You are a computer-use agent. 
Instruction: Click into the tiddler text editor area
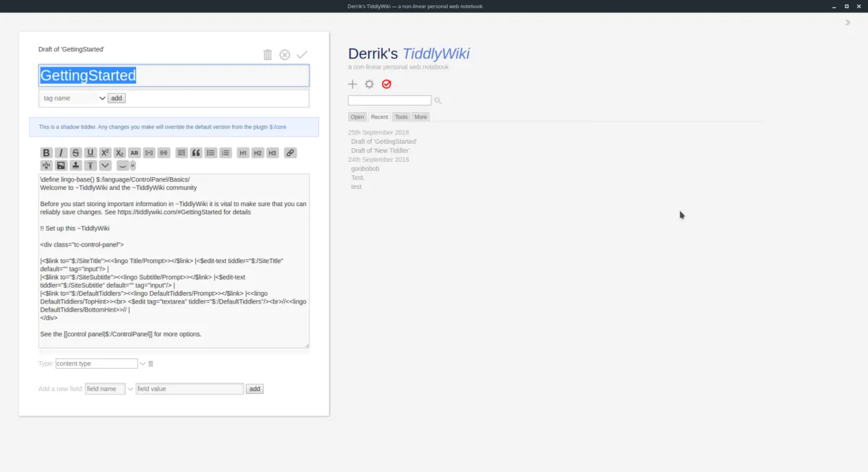pos(174,260)
